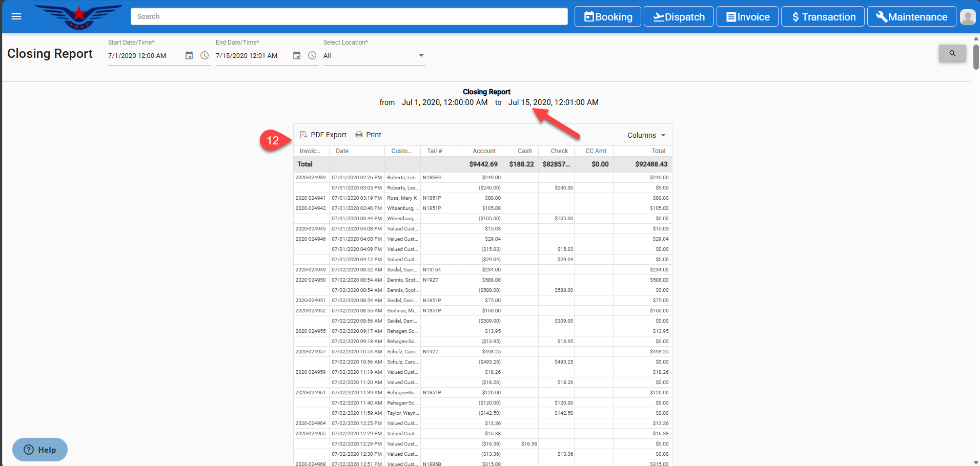Open End Date clock time picker

(312, 55)
